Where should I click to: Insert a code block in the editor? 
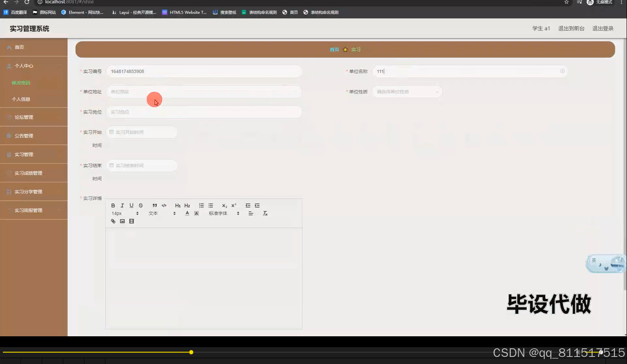click(x=164, y=206)
